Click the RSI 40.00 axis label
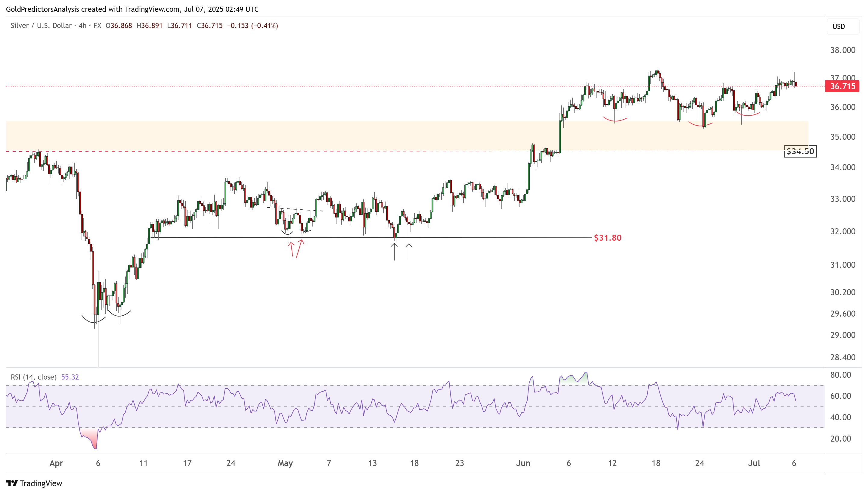This screenshot has width=868, height=494. pyautogui.click(x=841, y=417)
